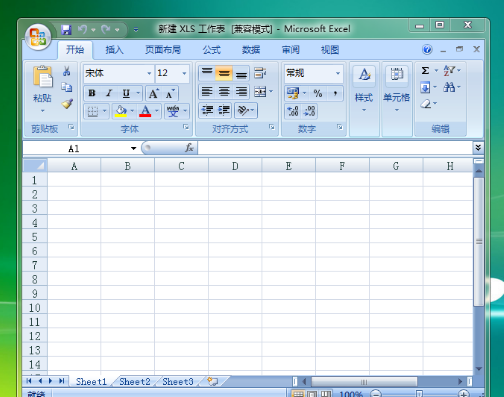
Task: Switch to the 公式 ribbon tab
Action: (x=212, y=50)
